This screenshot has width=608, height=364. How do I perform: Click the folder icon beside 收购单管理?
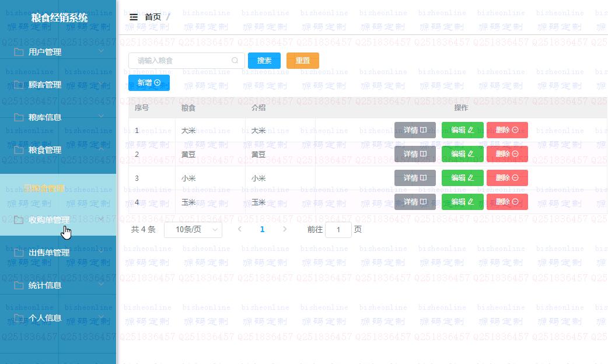tap(19, 220)
